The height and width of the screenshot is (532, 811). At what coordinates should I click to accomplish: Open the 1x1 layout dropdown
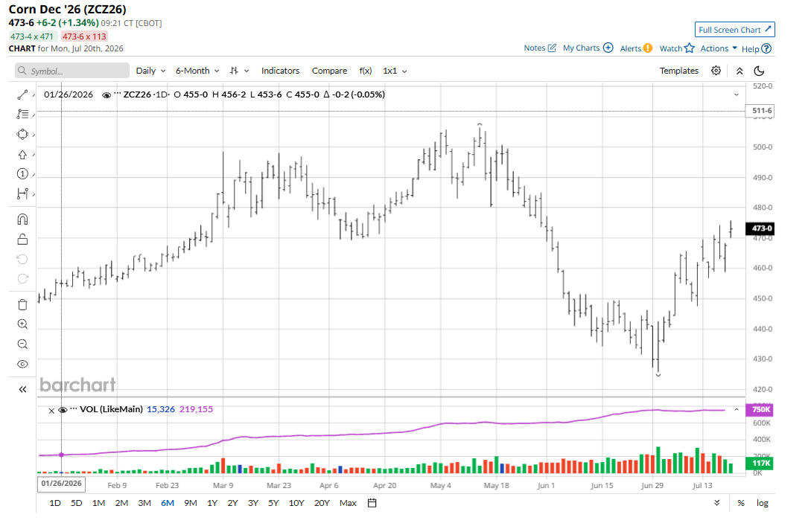395,71
